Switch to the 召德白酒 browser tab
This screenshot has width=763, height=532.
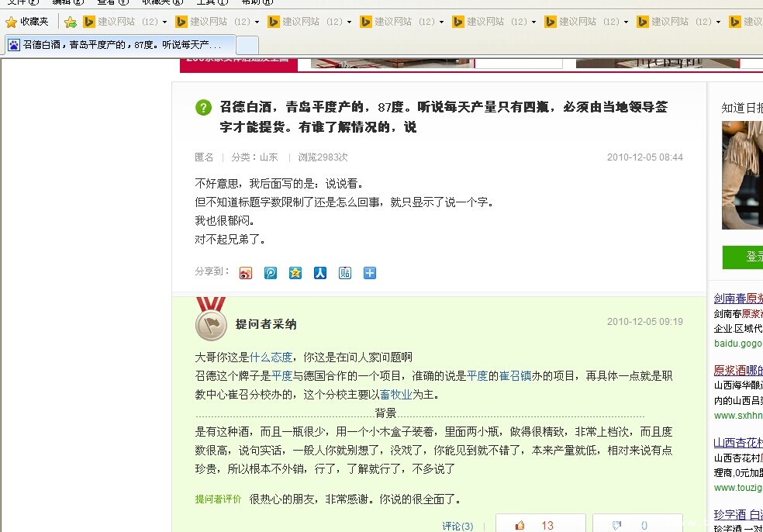tap(121, 45)
